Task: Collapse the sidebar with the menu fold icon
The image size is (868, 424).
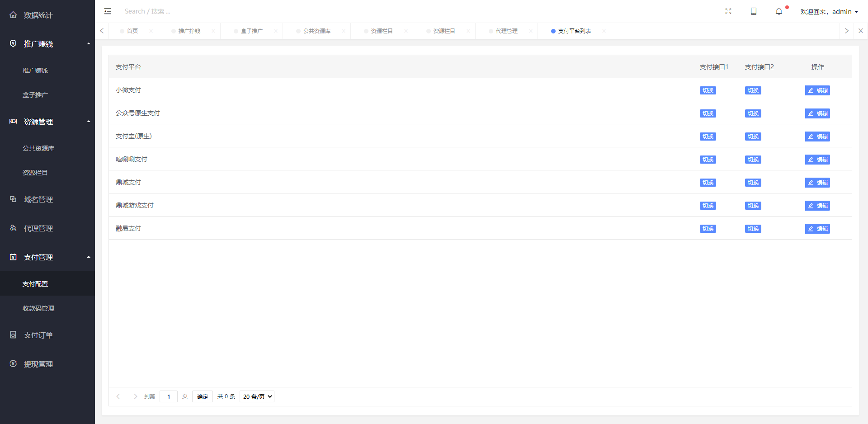Action: (x=108, y=11)
